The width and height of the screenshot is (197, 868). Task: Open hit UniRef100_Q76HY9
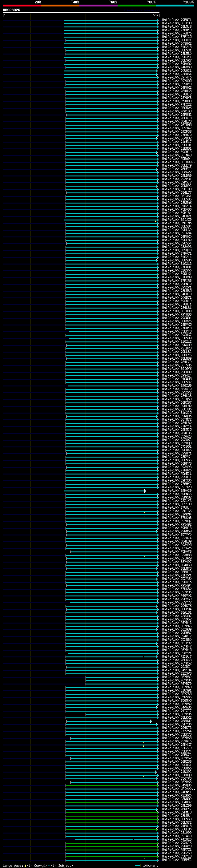tap(176, 30)
